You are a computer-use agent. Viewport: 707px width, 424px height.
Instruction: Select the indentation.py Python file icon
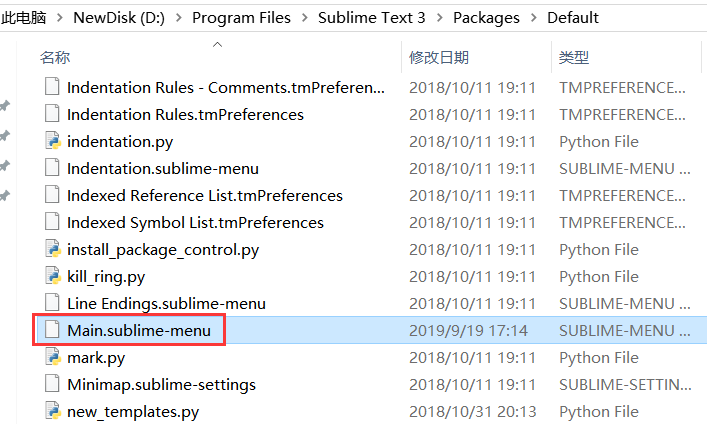coord(52,141)
